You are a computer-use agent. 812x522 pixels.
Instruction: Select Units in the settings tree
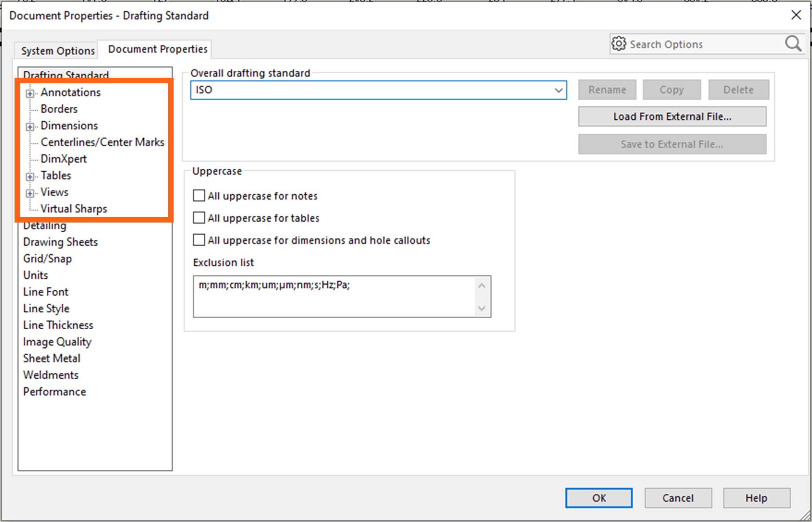[x=35, y=275]
